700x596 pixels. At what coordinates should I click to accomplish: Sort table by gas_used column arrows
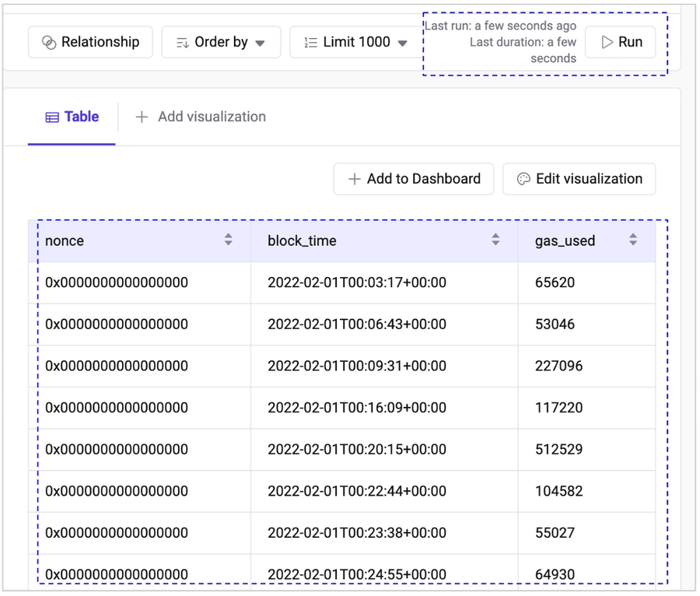click(633, 240)
